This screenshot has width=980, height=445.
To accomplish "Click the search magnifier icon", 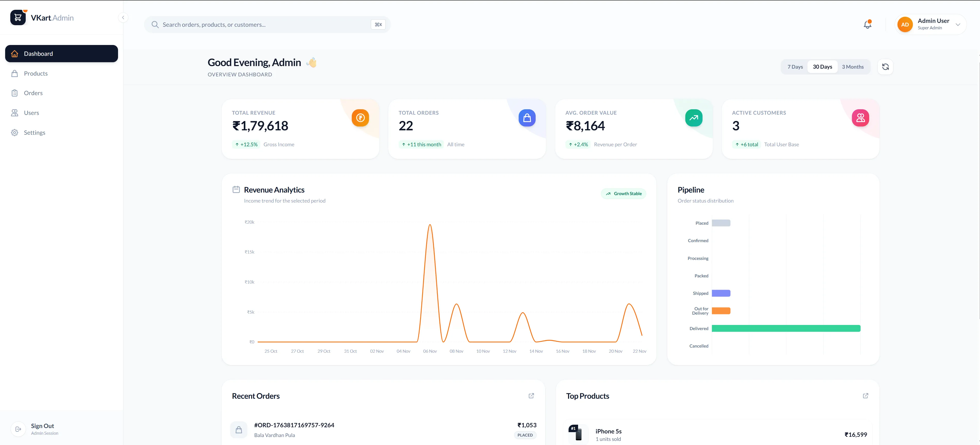I will (x=155, y=24).
